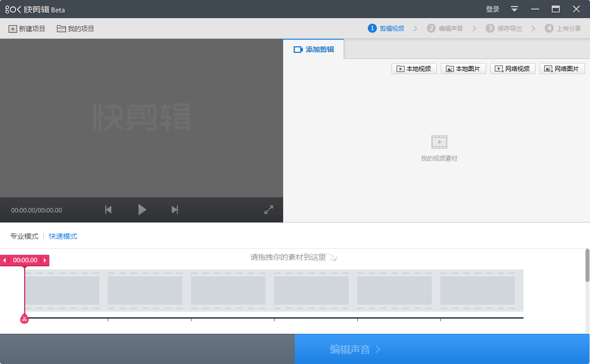Click the right arrow on the time marker
This screenshot has width=590, height=364.
click(x=44, y=260)
